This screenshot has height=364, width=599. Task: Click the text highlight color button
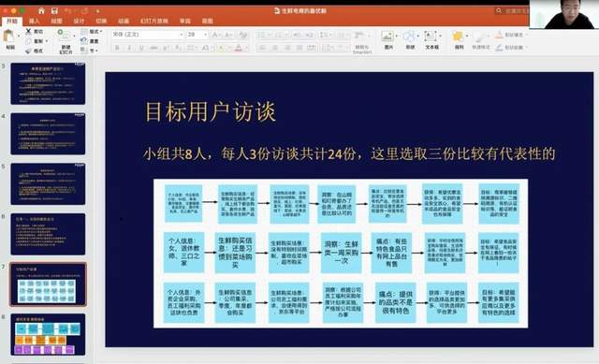[x=221, y=48]
